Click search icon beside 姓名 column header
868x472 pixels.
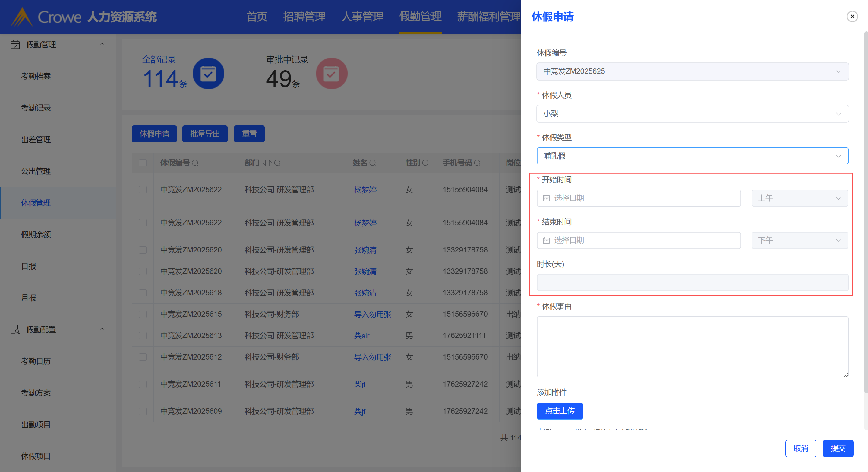point(373,163)
